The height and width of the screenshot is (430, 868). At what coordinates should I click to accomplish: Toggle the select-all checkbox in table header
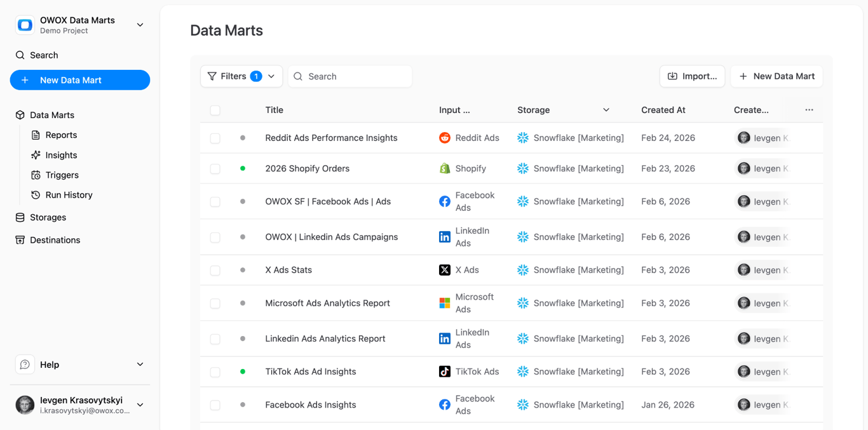pyautogui.click(x=215, y=111)
